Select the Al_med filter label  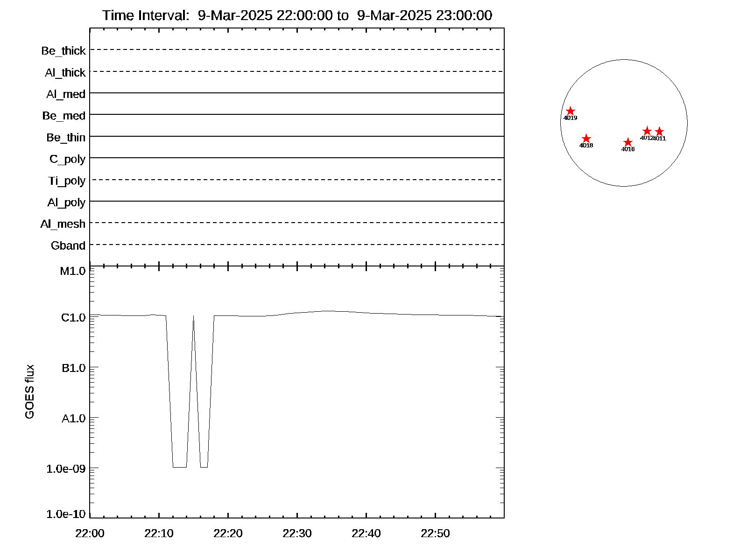66,94
